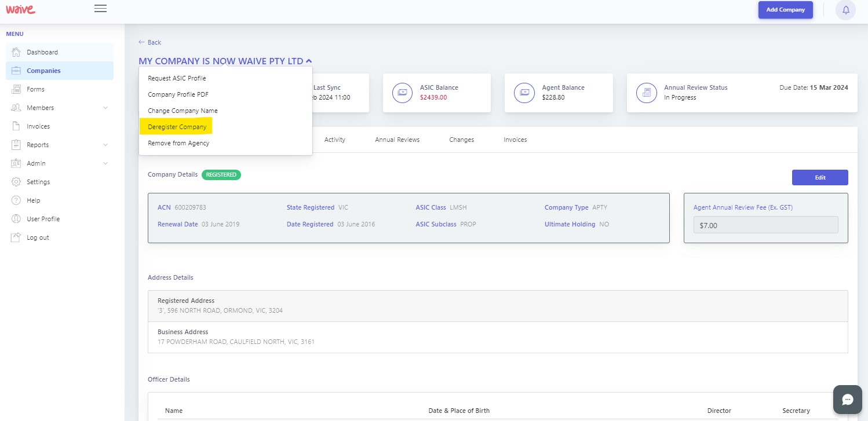The image size is (868, 421).
Task: Choose Deregister Company
Action: coord(177,127)
